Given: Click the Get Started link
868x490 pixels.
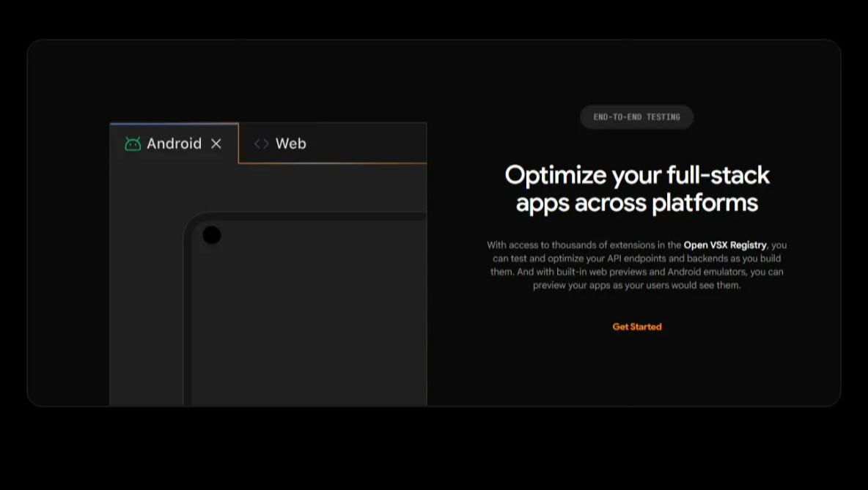Looking at the screenshot, I should click(x=636, y=327).
